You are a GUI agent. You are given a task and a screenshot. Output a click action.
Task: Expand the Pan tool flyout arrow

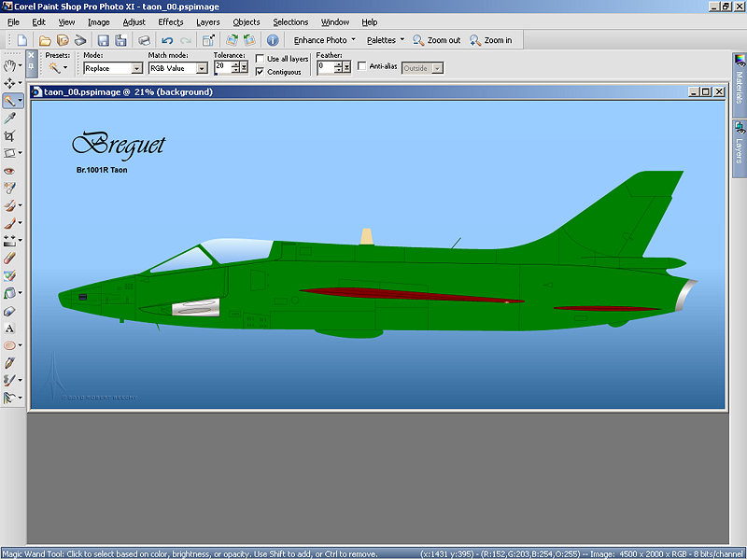(x=20, y=65)
